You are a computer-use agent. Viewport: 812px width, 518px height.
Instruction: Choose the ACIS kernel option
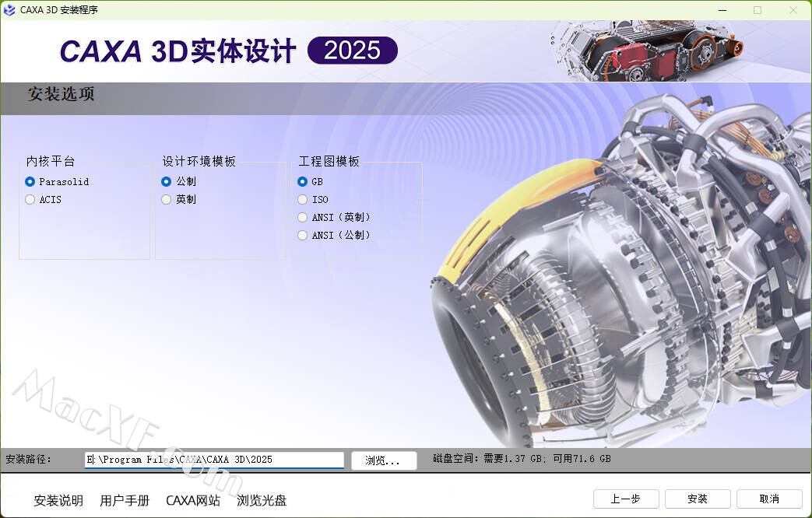[30, 199]
